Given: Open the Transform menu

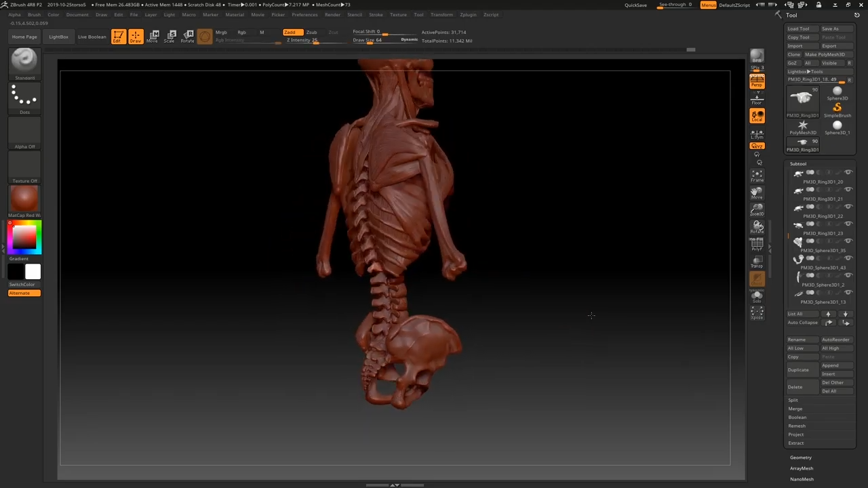Looking at the screenshot, I should pos(441,14).
